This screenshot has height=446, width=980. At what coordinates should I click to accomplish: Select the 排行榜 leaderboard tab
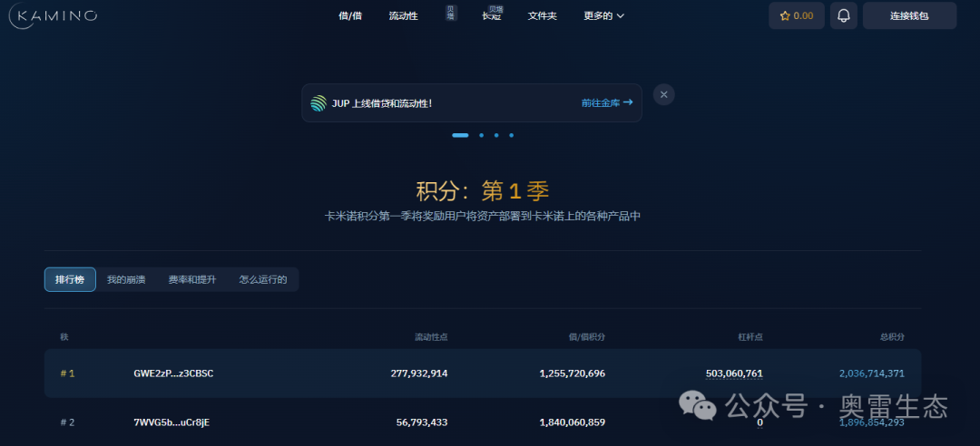point(70,279)
